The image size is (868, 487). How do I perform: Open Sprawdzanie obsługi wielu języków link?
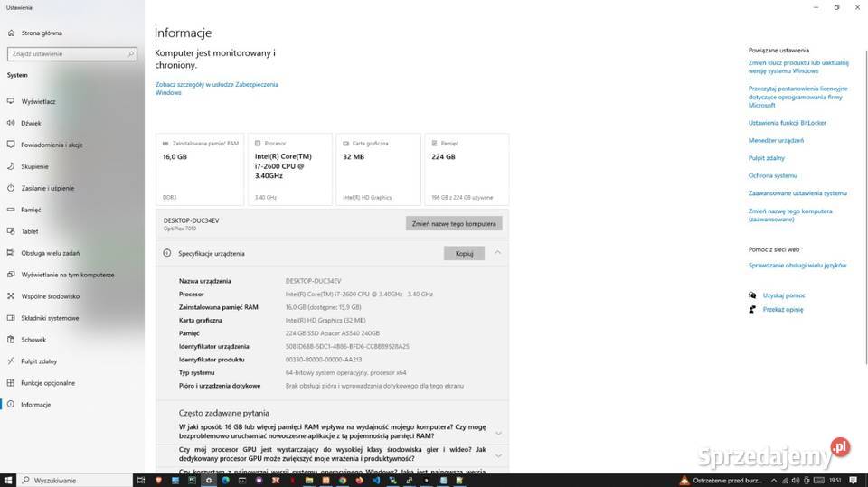797,266
